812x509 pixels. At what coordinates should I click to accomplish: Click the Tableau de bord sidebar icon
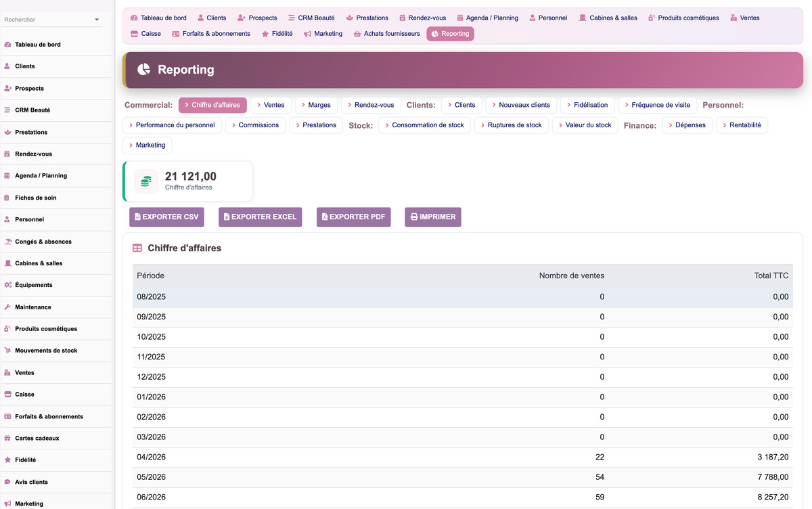click(7, 45)
